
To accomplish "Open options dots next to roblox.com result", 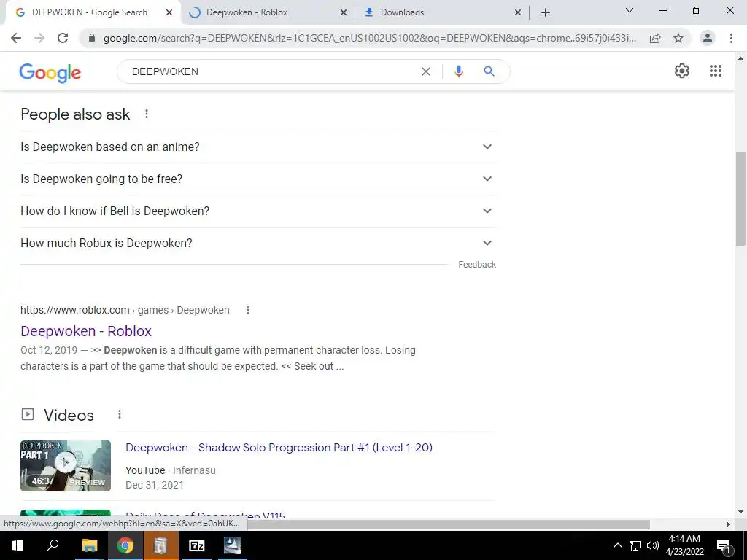I will coord(248,310).
